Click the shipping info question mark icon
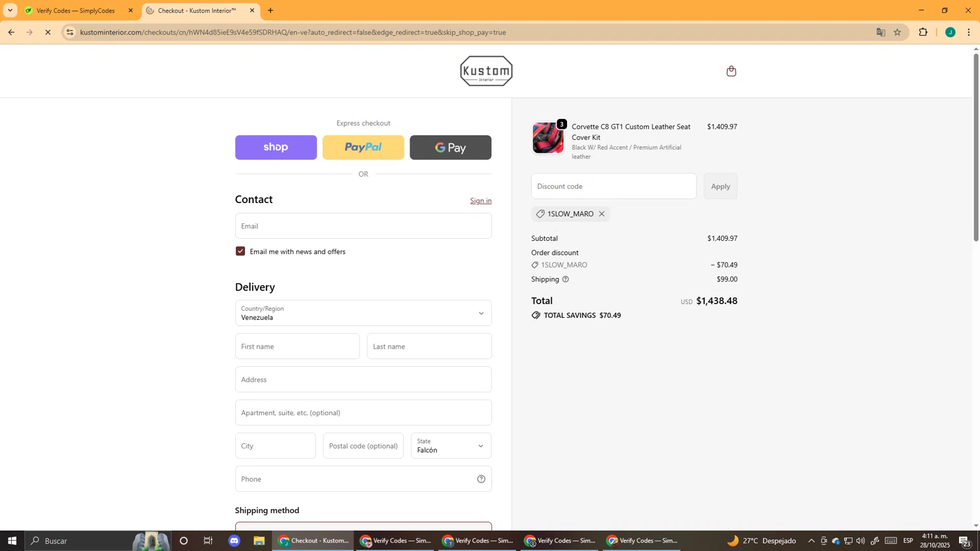Image resolution: width=980 pixels, height=551 pixels. (x=566, y=279)
